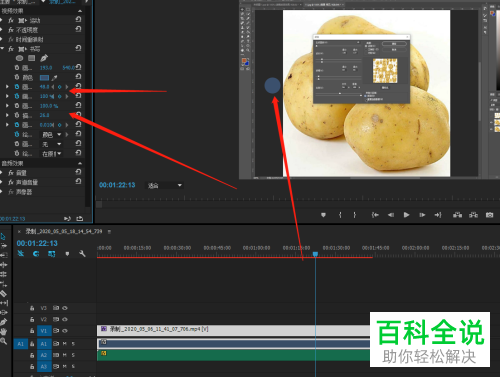Screen dimensions: 500x377
Task: Toggle V1 track output eye
Action: point(65,331)
